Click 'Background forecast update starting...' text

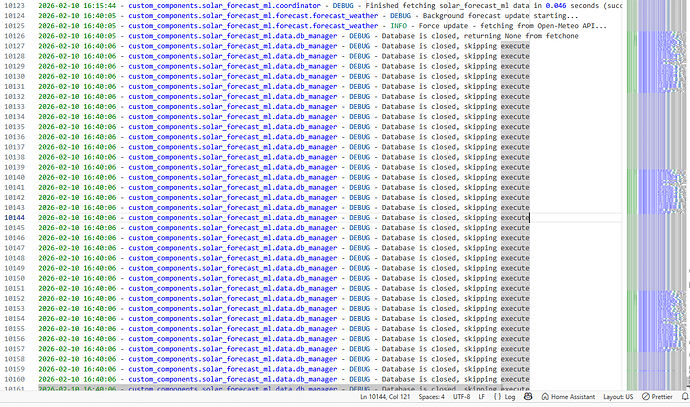coord(500,16)
